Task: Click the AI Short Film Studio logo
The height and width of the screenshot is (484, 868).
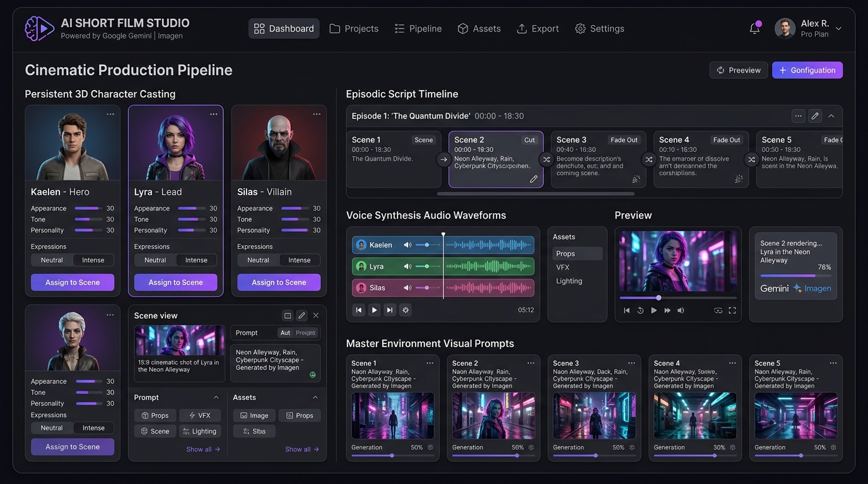Action: point(39,28)
